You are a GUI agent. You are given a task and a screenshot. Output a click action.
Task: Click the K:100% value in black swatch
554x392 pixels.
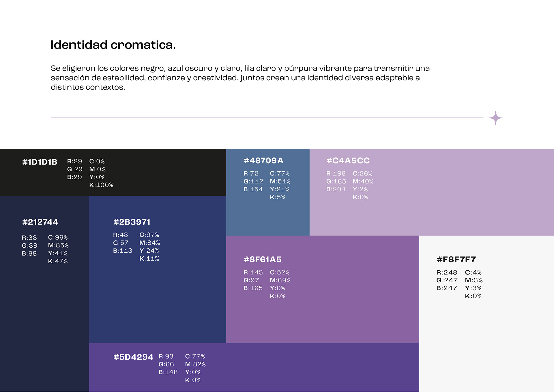[101, 185]
